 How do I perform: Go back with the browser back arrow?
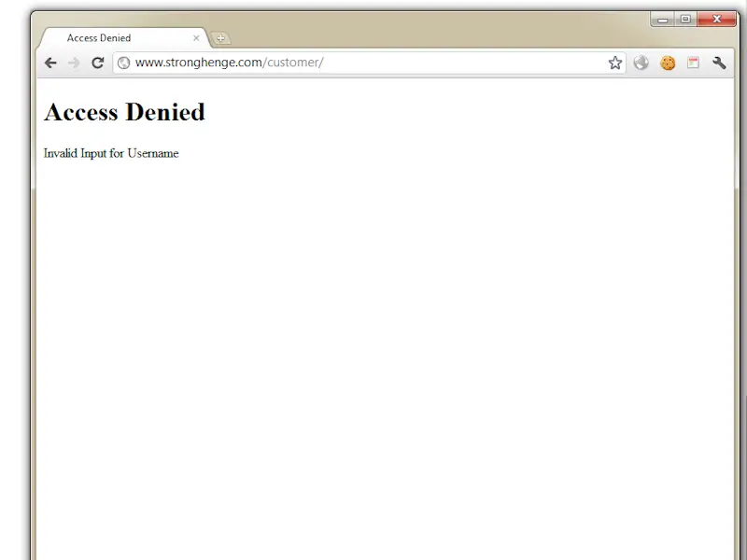(x=50, y=63)
